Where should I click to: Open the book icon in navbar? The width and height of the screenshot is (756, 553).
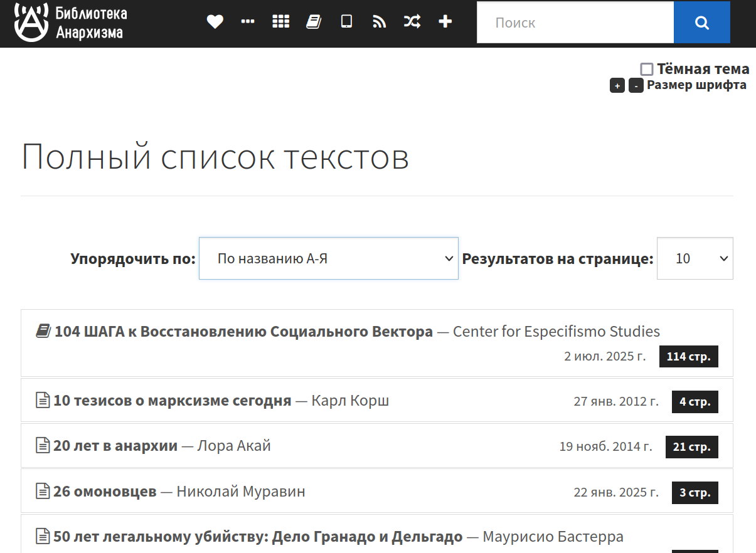(314, 22)
